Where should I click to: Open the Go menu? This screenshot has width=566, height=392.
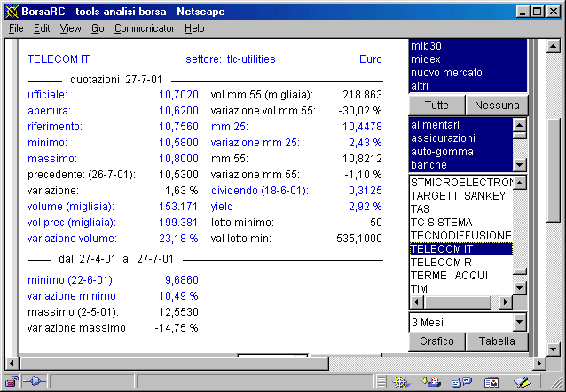click(x=98, y=28)
